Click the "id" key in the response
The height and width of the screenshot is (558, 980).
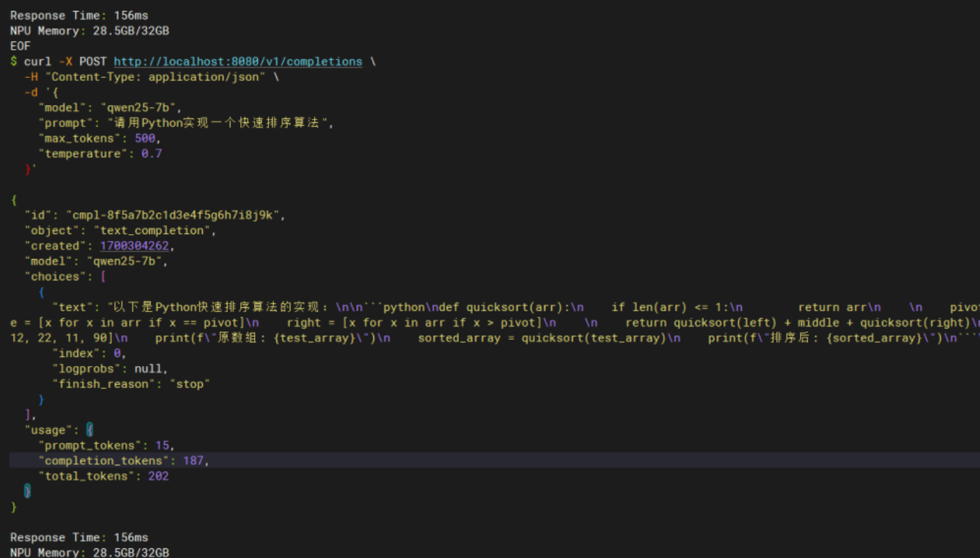[38, 215]
